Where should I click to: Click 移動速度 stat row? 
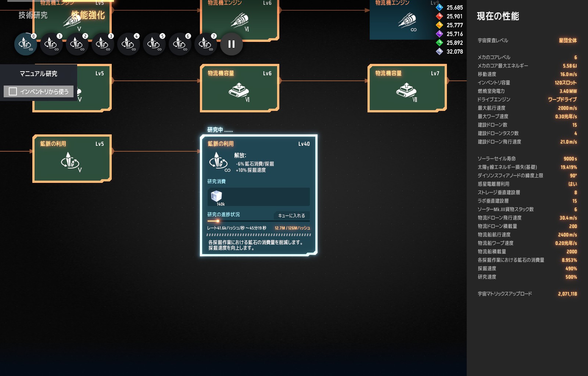point(527,74)
